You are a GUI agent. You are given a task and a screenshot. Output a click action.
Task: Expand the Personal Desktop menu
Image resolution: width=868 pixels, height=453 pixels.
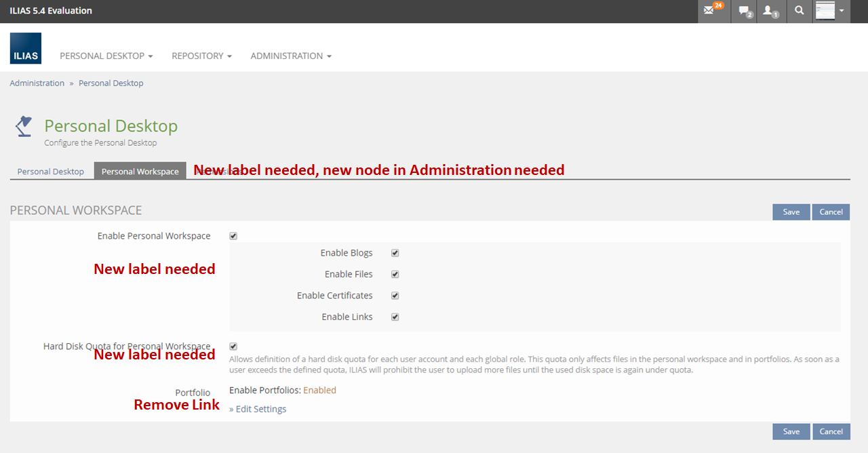point(106,56)
